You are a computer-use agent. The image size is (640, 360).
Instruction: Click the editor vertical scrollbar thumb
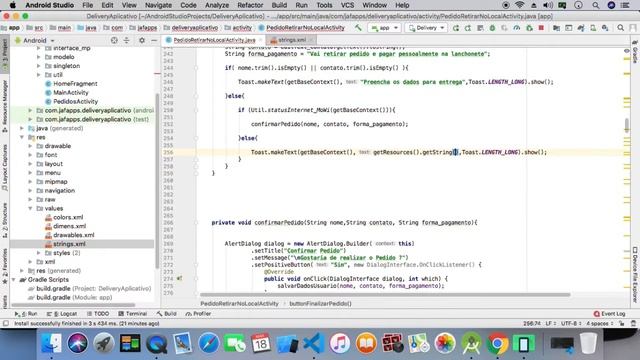pyautogui.click(x=627, y=125)
